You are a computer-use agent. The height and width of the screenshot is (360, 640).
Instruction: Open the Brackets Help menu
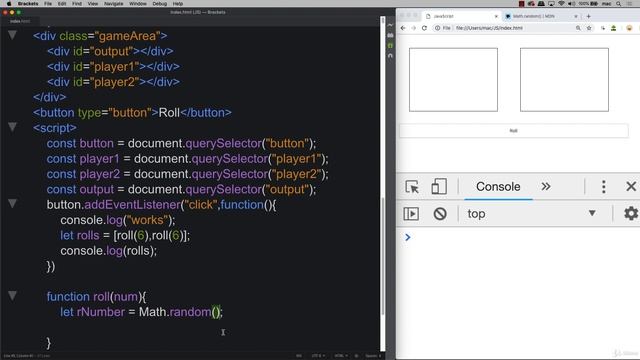178,4
